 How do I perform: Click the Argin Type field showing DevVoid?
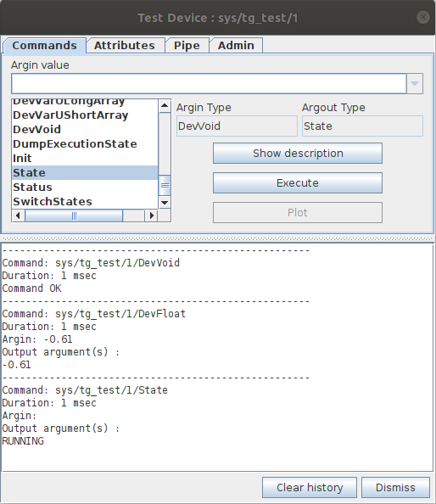pos(237,126)
